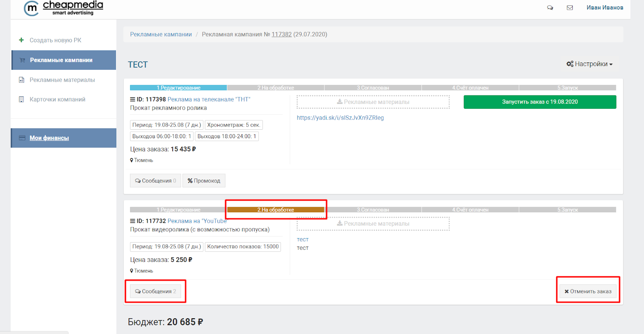Click Выходов 18:00-24:00: 1 tag
Image resolution: width=644 pixels, height=334 pixels.
(227, 136)
